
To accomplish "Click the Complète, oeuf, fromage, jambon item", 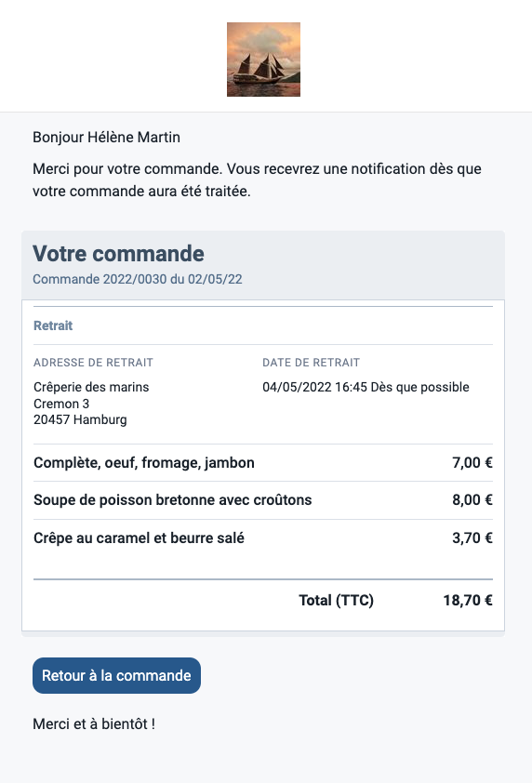I will pos(144,463).
